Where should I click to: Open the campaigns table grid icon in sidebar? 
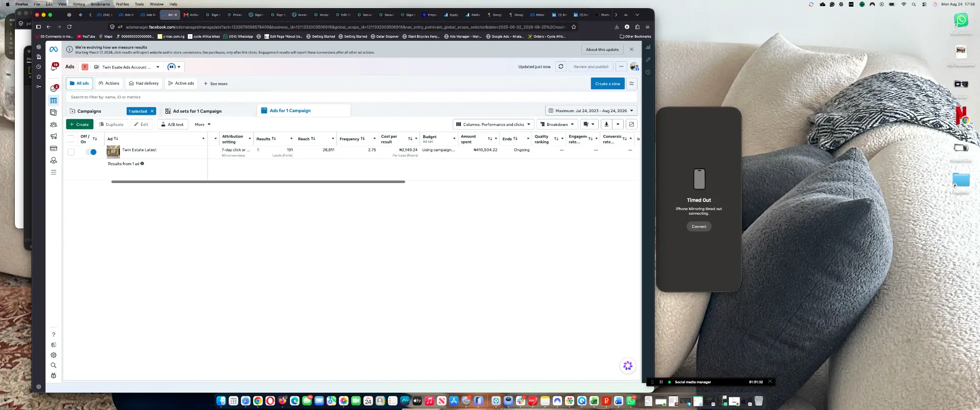[54, 101]
